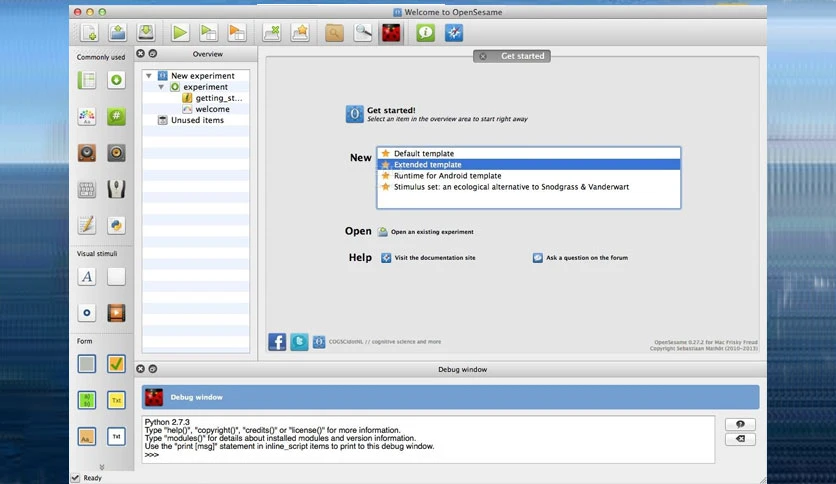Viewport: 836px width, 484px height.
Task: Show the file pool magnifier icon
Action: click(363, 33)
